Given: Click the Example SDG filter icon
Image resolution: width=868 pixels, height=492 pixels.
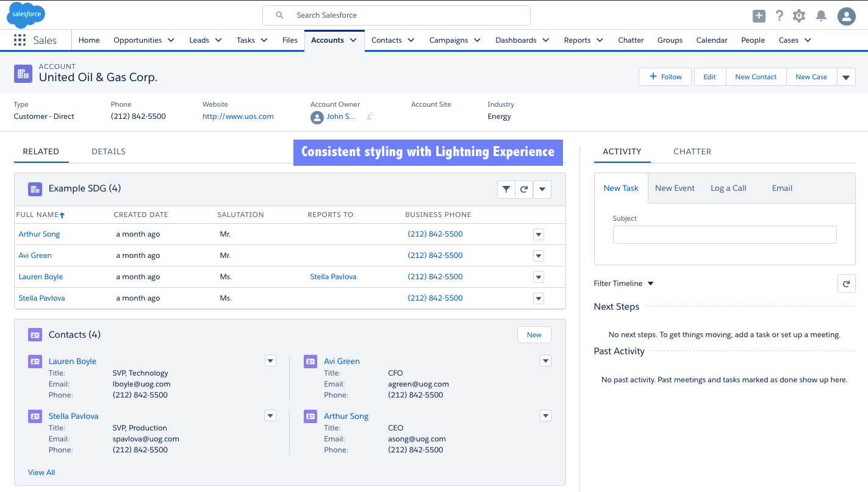Looking at the screenshot, I should pos(506,190).
